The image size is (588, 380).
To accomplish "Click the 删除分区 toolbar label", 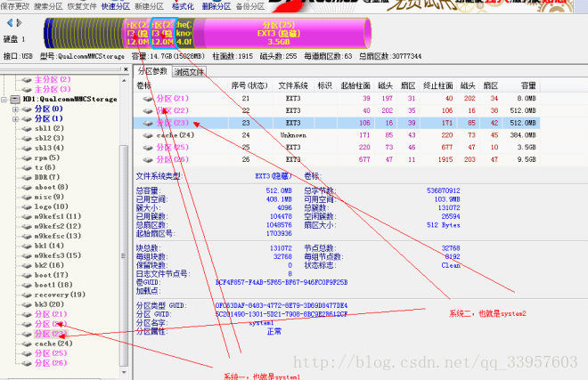I will (x=216, y=6).
